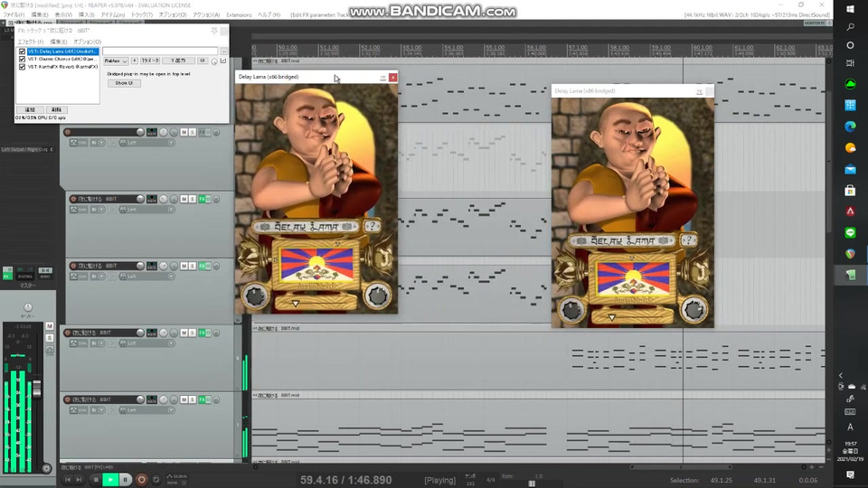Click the LINE app taskbar icon
This screenshot has width=868, height=488.
850,232
